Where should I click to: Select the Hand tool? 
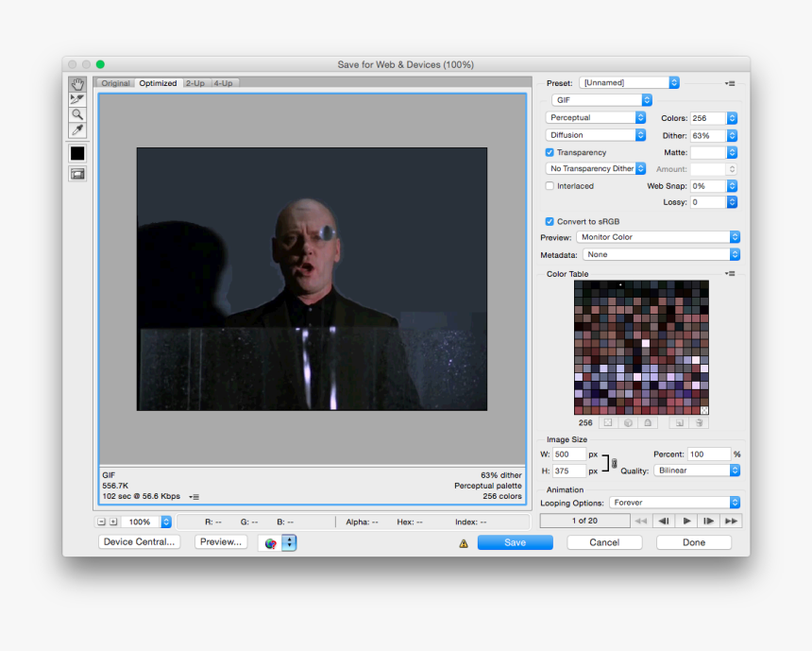click(77, 84)
